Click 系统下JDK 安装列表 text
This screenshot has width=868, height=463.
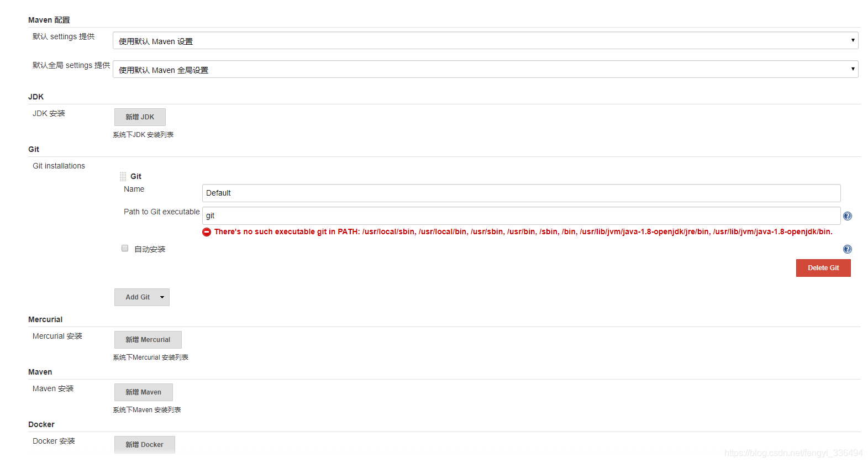click(x=143, y=135)
